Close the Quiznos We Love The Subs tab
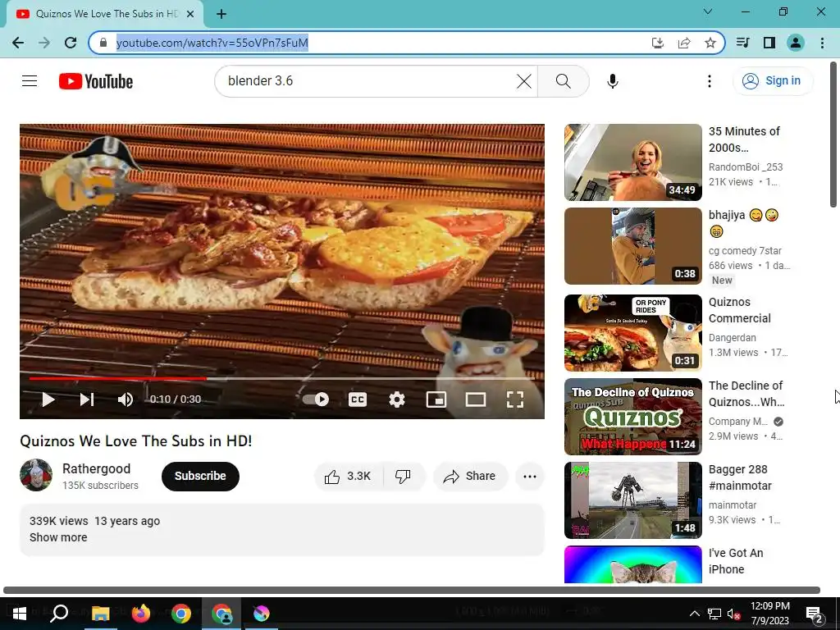This screenshot has width=840, height=630. point(190,14)
